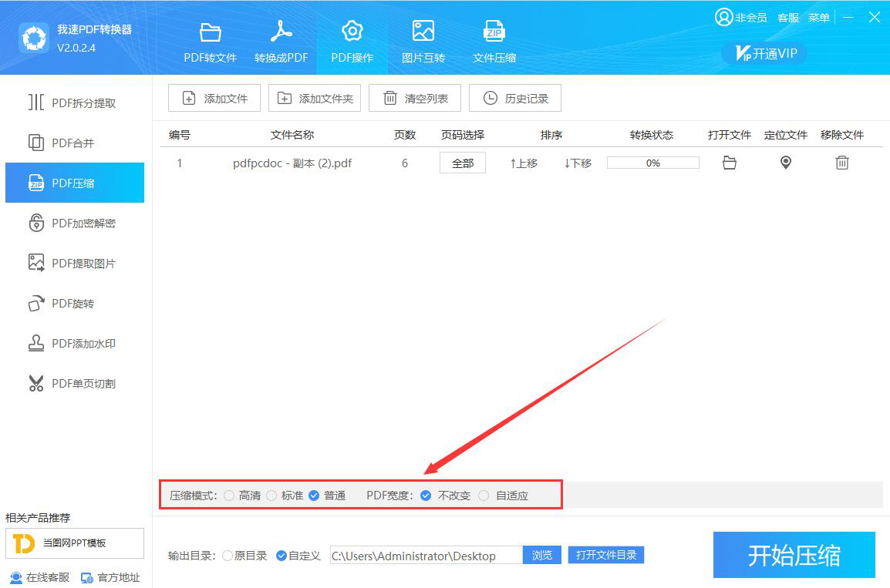Viewport: 890px width, 588px height.
Task: Open the 客服 link in the title bar
Action: point(788,18)
